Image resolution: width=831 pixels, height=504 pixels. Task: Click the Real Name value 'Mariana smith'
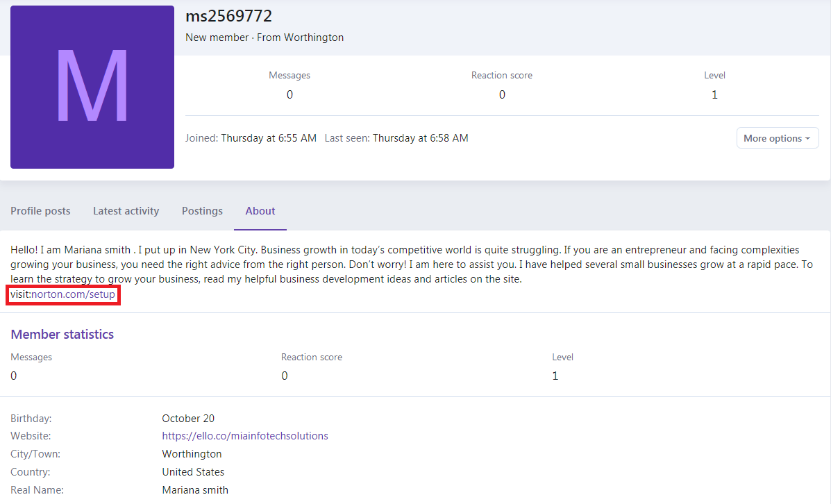point(195,489)
